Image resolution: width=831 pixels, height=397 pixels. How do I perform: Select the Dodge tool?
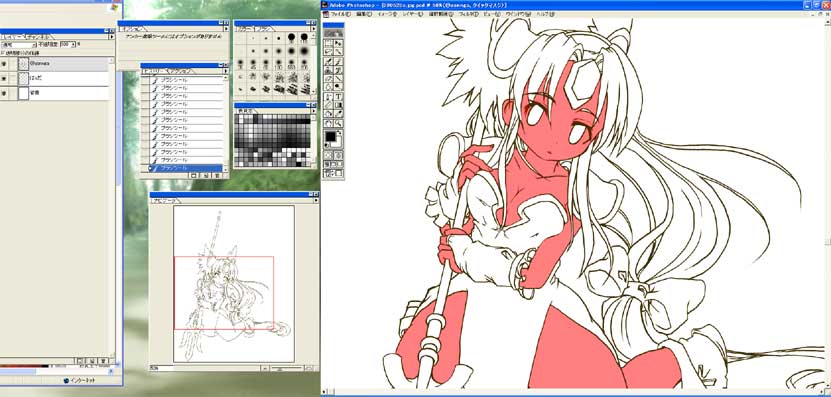coord(338,86)
